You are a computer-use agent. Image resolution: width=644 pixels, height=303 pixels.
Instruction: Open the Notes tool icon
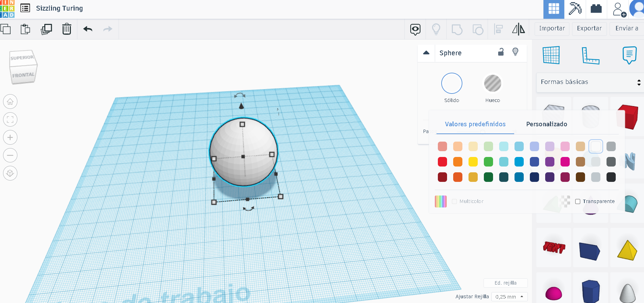(x=629, y=55)
